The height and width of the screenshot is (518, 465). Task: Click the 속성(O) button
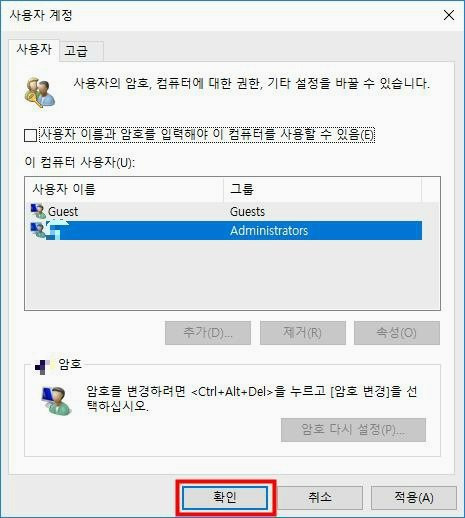397,333
